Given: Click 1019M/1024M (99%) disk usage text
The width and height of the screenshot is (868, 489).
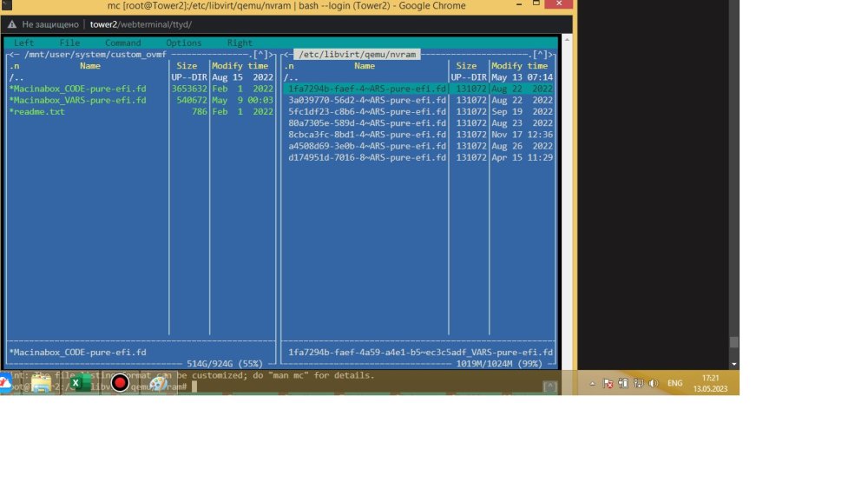Looking at the screenshot, I should (x=499, y=364).
